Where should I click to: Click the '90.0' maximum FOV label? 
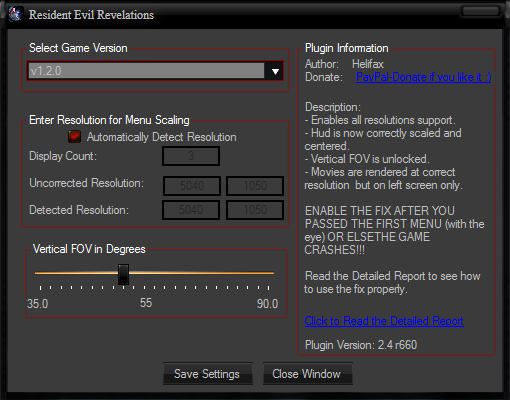pyautogui.click(x=267, y=304)
